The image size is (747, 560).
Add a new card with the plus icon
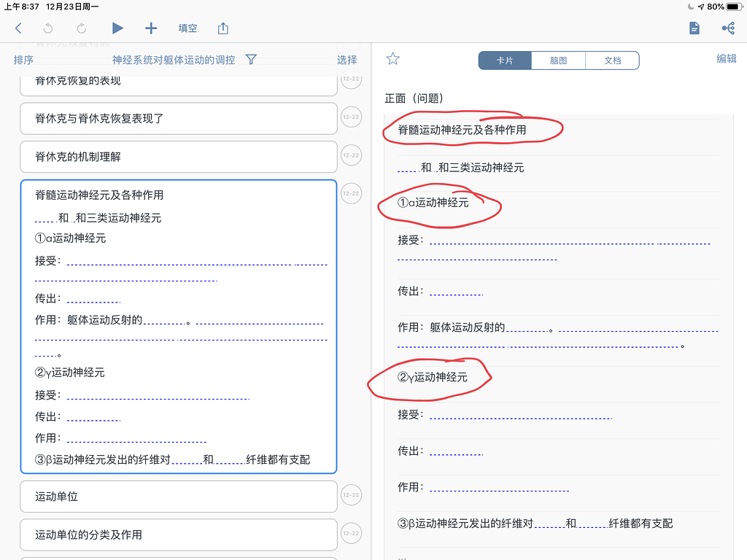tap(151, 28)
